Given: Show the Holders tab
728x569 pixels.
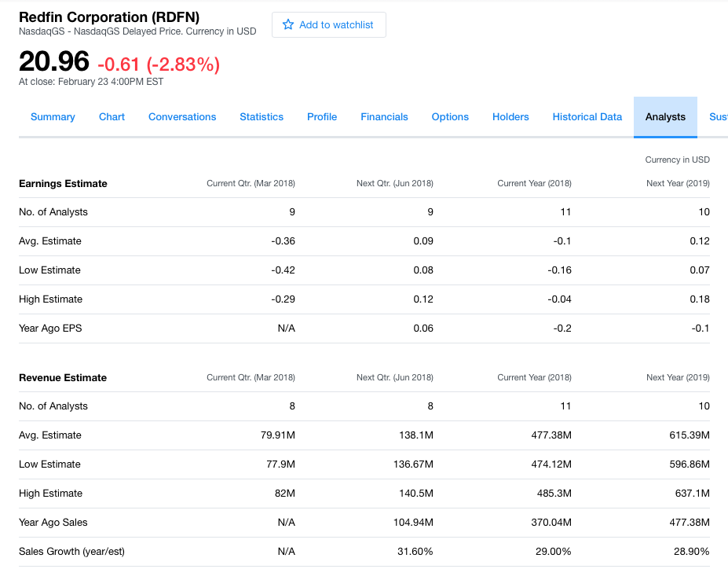Looking at the screenshot, I should 510,116.
